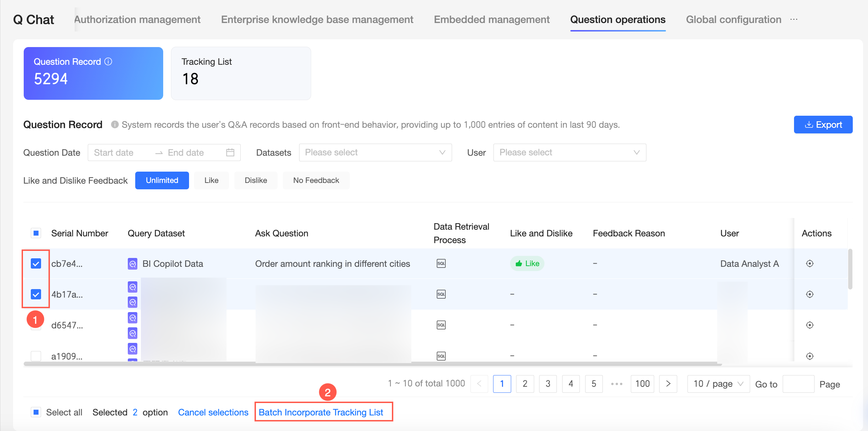Screen dimensions: 868x431
Task: Switch to Global configuration tab
Action: [733, 19]
